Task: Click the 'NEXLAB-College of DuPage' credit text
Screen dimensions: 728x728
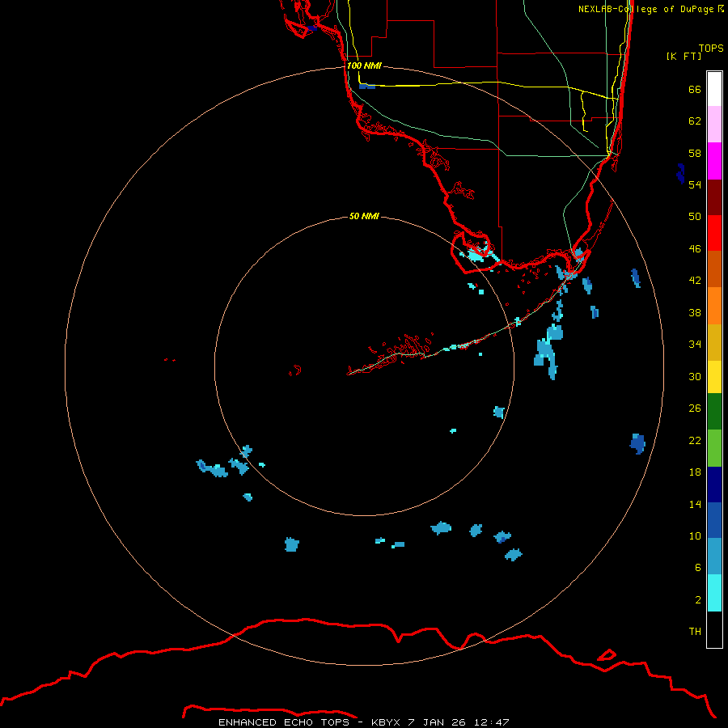Action: pyautogui.click(x=645, y=9)
